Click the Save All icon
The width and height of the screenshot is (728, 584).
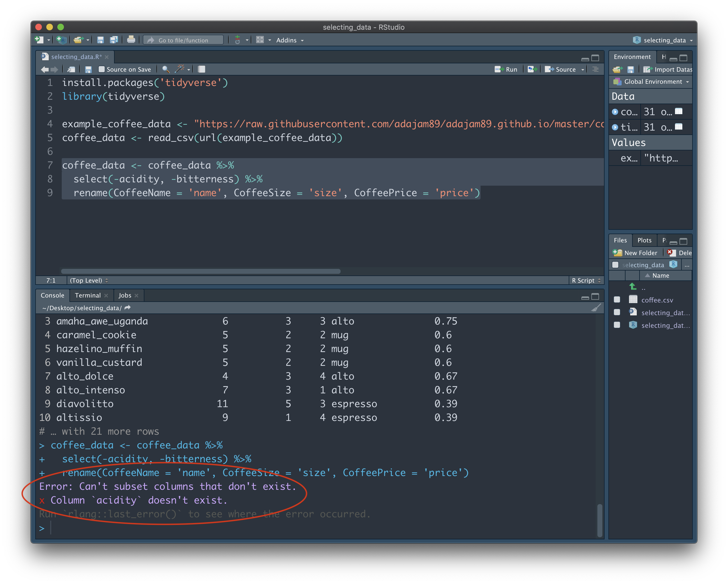tap(114, 40)
